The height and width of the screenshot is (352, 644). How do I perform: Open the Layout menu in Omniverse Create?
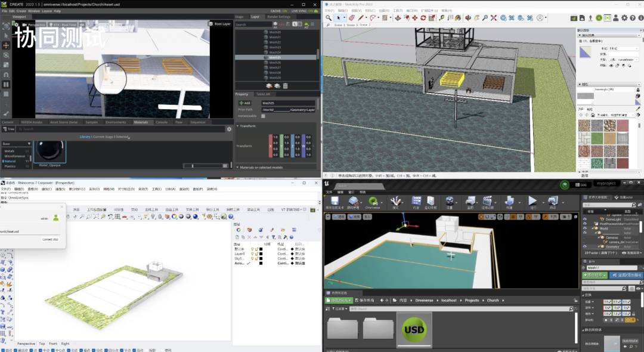[x=47, y=11]
